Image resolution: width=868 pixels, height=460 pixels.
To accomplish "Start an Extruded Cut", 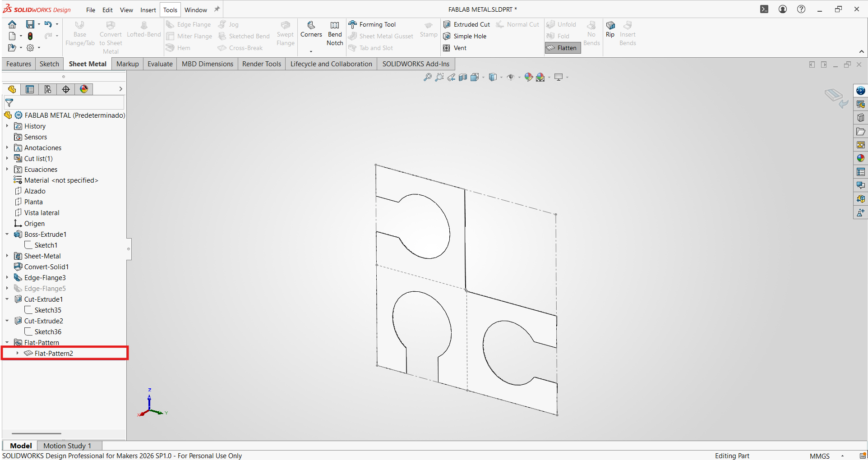I will [x=466, y=24].
